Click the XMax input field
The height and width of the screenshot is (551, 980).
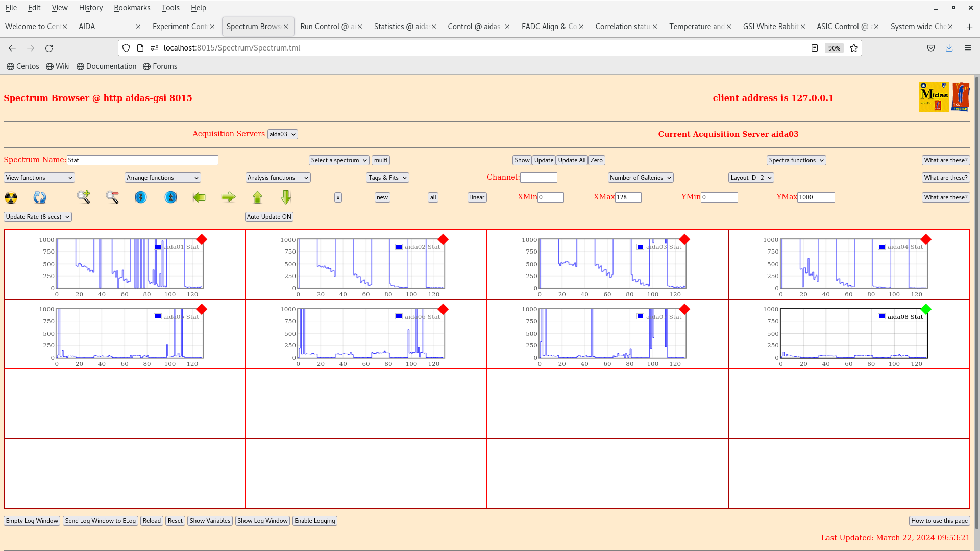coord(628,197)
